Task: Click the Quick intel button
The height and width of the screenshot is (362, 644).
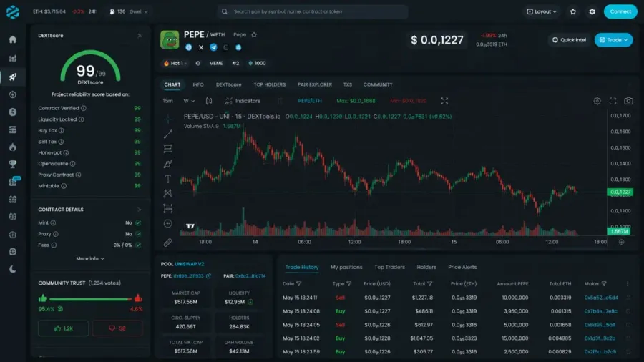Action: click(570, 40)
